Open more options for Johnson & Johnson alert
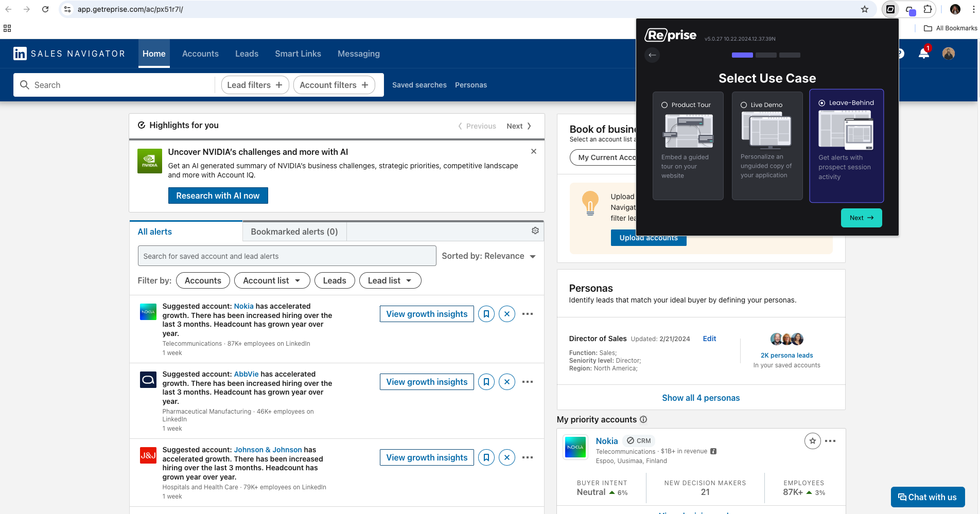Image resolution: width=980 pixels, height=514 pixels. pyautogui.click(x=527, y=457)
